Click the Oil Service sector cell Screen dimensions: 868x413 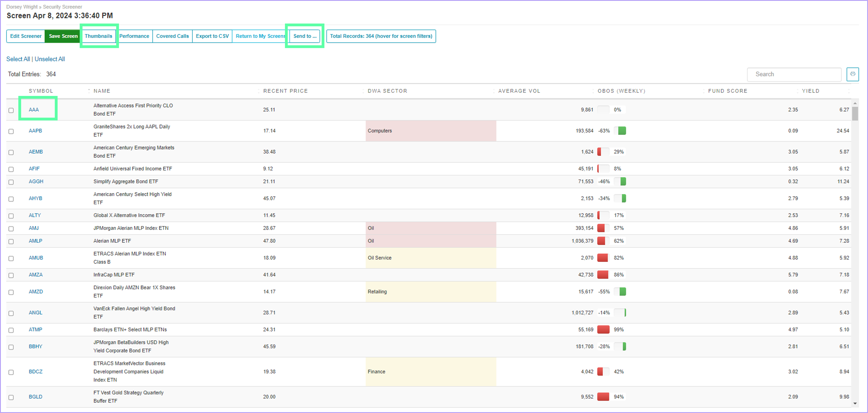[431, 258]
